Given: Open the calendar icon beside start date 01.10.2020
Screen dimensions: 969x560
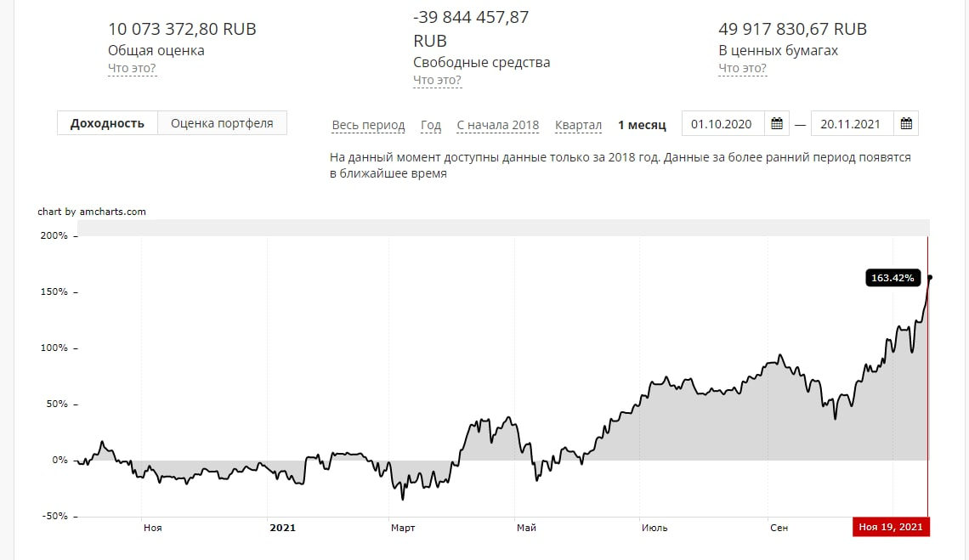Looking at the screenshot, I should point(776,124).
